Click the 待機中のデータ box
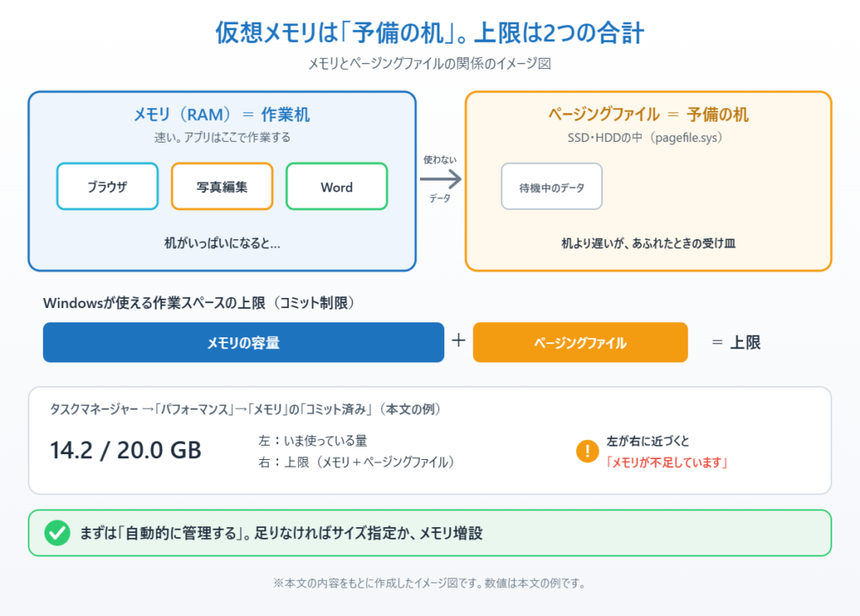 coord(552,186)
